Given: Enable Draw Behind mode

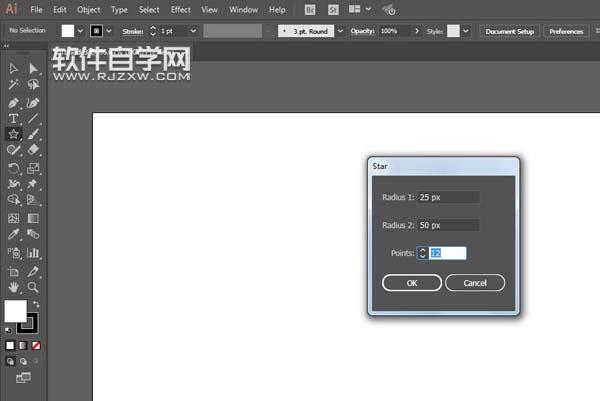Looking at the screenshot, I should point(23,362).
